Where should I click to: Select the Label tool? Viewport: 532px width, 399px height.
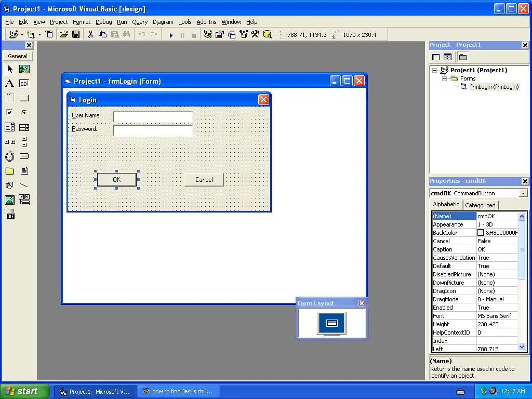pos(10,84)
